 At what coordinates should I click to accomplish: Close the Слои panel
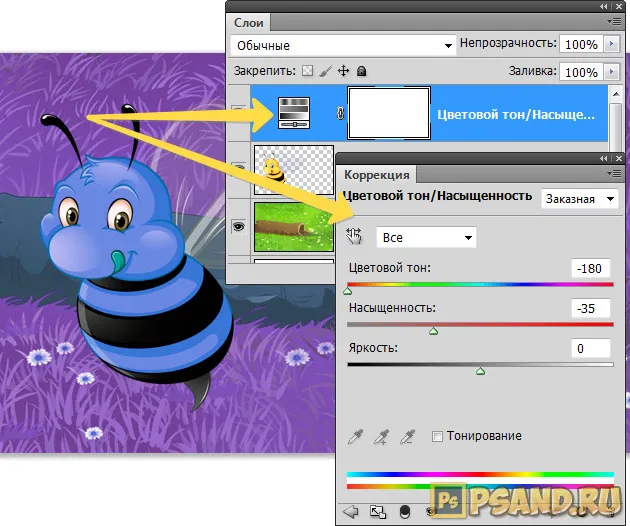(x=619, y=6)
